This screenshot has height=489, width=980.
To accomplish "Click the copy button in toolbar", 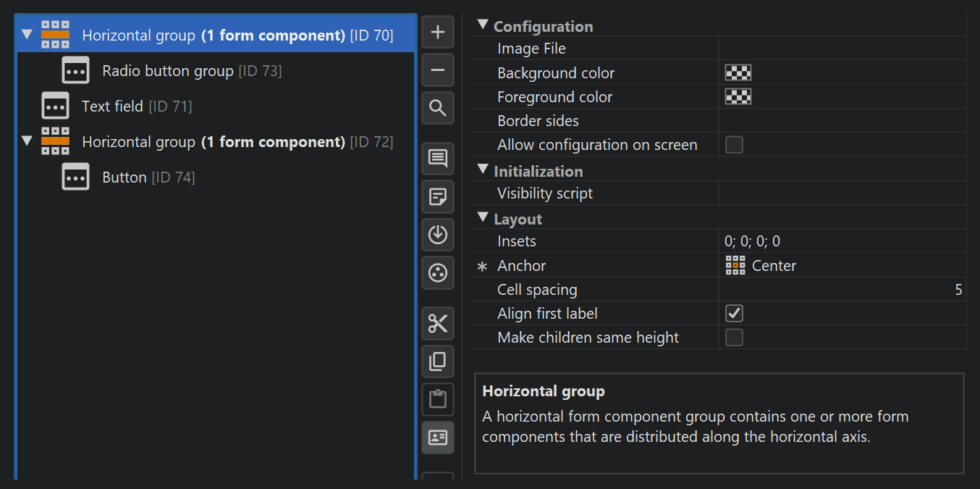I will 438,361.
